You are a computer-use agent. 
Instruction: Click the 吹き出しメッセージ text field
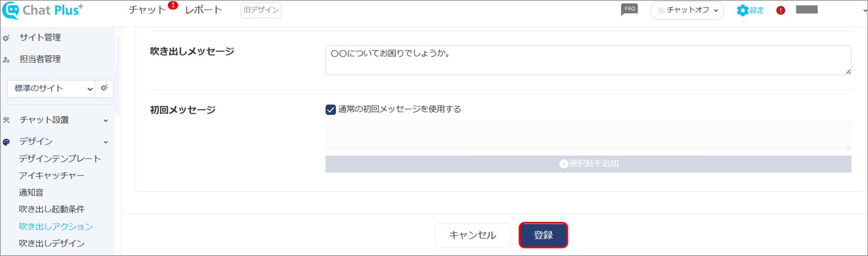pyautogui.click(x=588, y=60)
